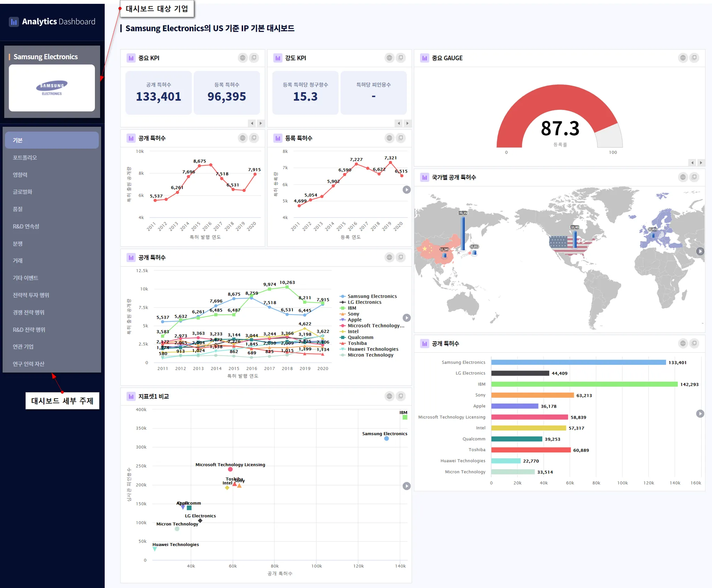This screenshot has height=588, width=712.
Task: Click globe icon in 지표셋1 비교 panel
Action: tap(389, 396)
